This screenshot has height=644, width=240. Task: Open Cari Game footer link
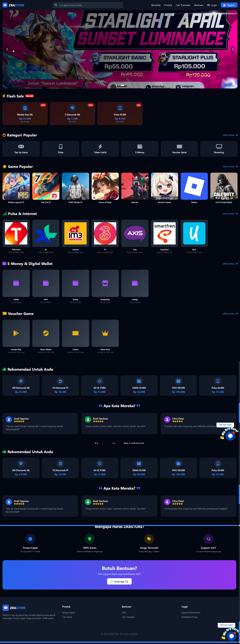pyautogui.click(x=67, y=617)
